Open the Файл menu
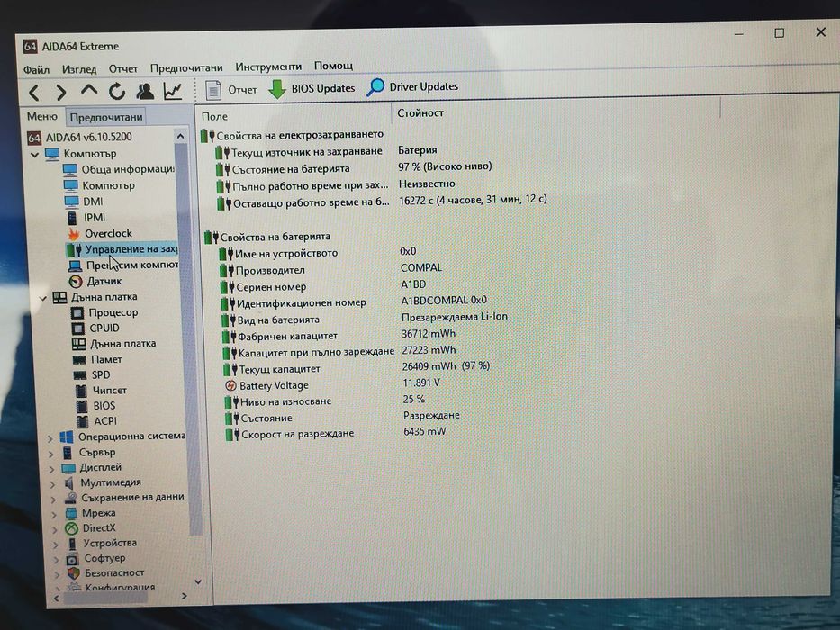This screenshot has width=840, height=630. click(36, 69)
